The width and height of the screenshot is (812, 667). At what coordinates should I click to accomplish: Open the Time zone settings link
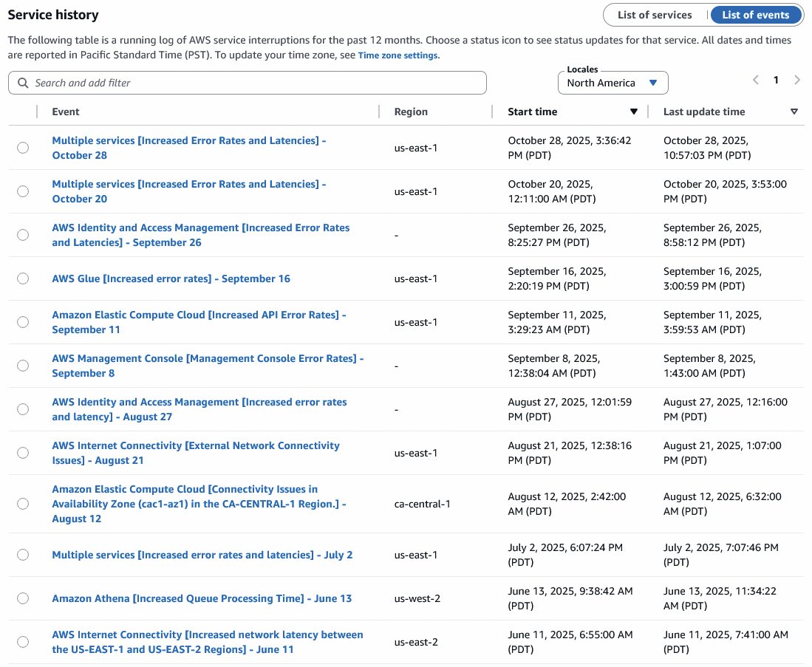click(398, 55)
